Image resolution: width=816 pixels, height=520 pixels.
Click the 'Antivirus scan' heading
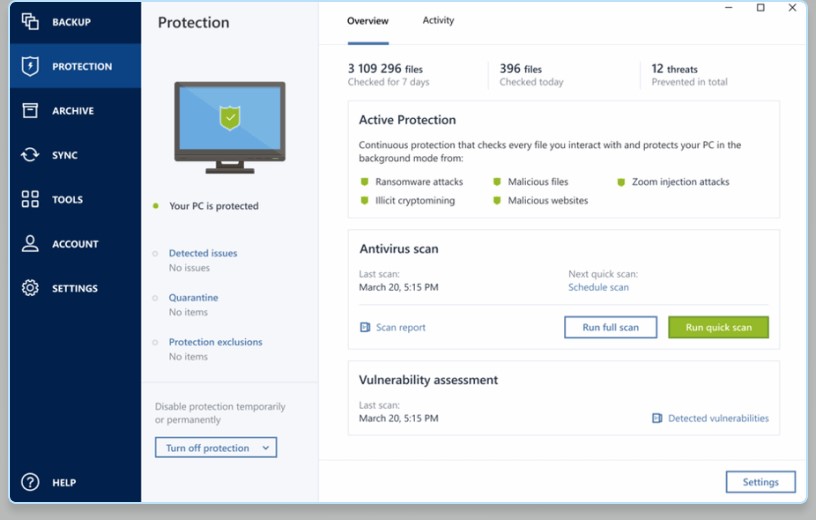pyautogui.click(x=399, y=249)
